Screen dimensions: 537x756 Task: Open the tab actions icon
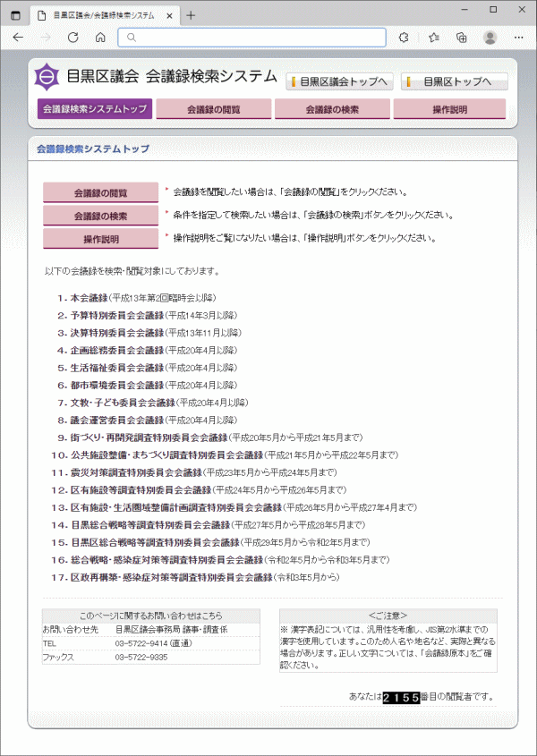pyautogui.click(x=16, y=15)
